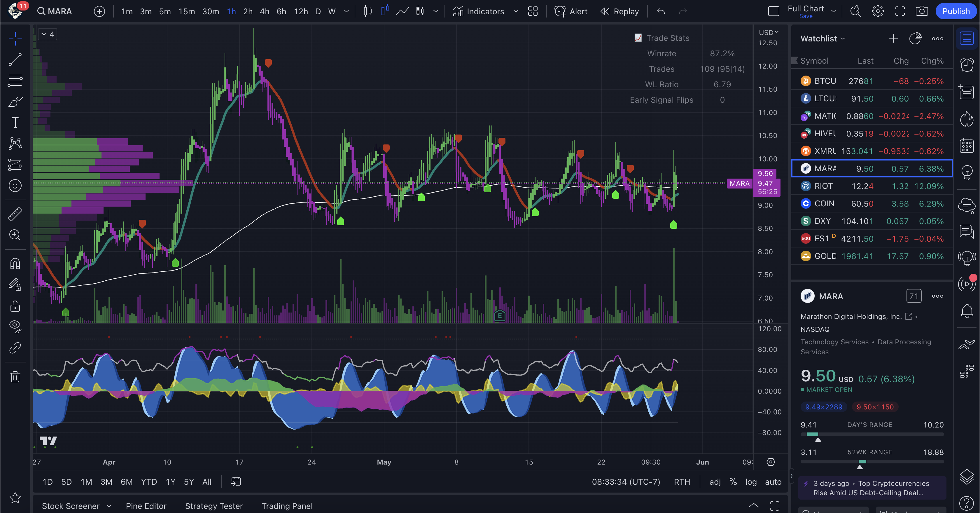The image size is (980, 513).
Task: Add a symbol to the watchlist
Action: 893,39
